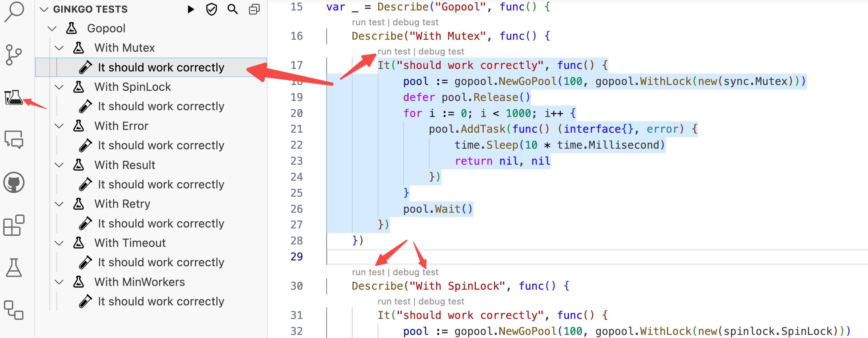Click the search icon in Ginkgo Tests header

(x=233, y=9)
